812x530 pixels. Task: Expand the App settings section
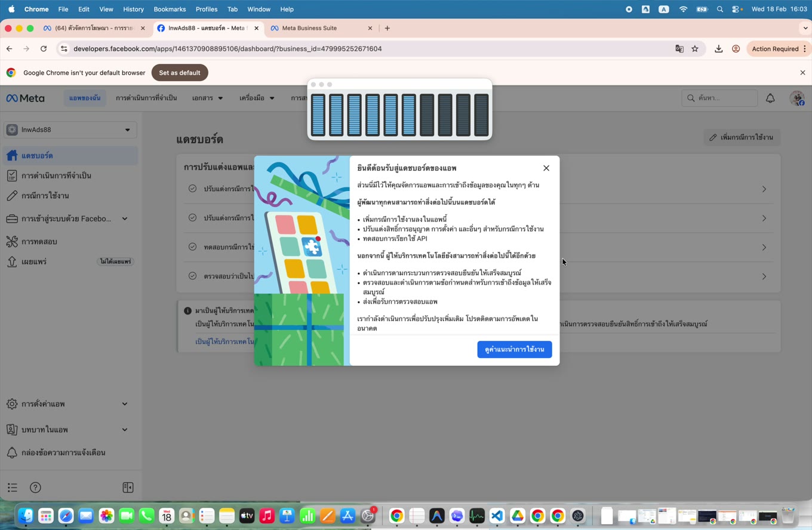[x=70, y=404]
